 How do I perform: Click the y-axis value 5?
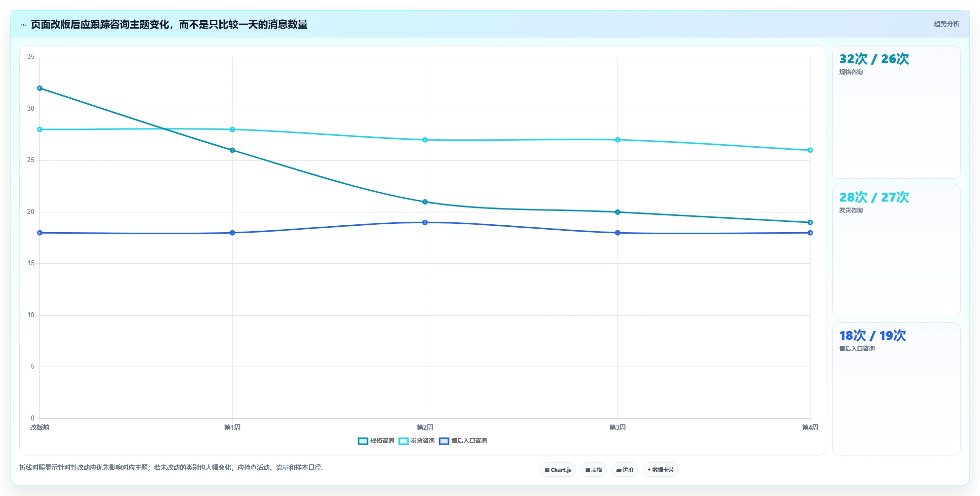tap(33, 367)
